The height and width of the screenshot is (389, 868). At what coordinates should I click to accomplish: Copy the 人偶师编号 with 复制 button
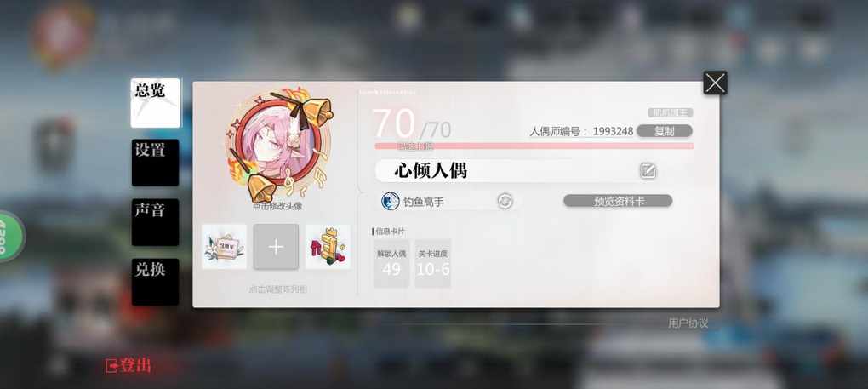tap(665, 131)
